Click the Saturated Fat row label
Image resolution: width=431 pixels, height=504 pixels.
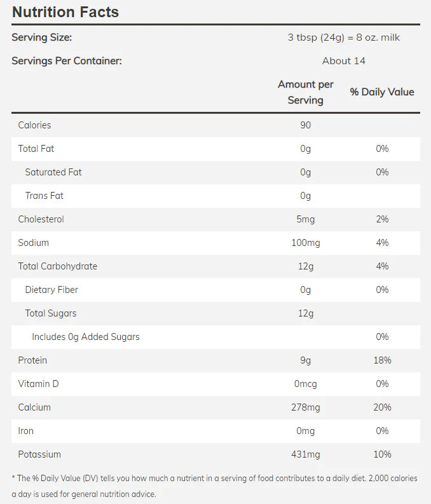[53, 172]
